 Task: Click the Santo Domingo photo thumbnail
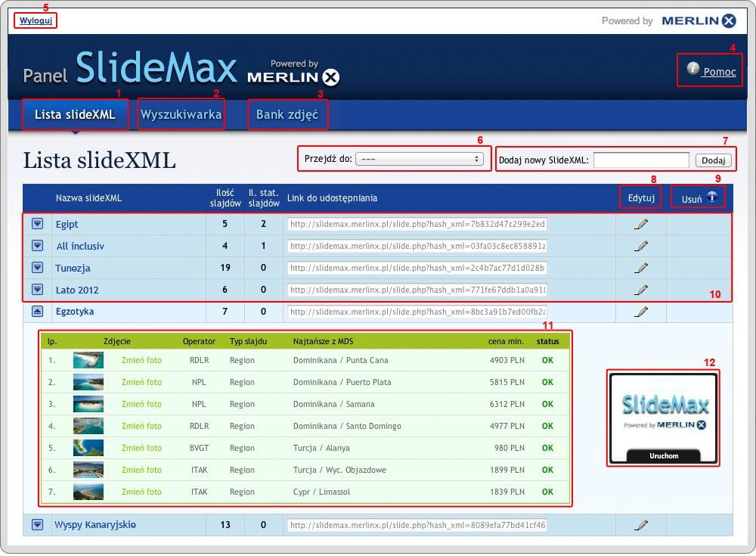[x=88, y=426]
